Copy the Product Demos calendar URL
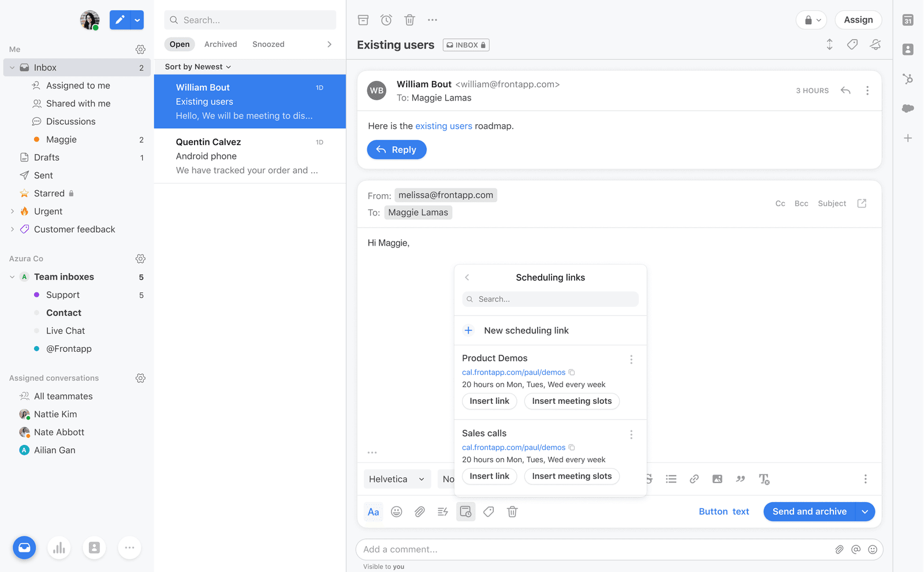Image resolution: width=924 pixels, height=572 pixels. coord(572,373)
